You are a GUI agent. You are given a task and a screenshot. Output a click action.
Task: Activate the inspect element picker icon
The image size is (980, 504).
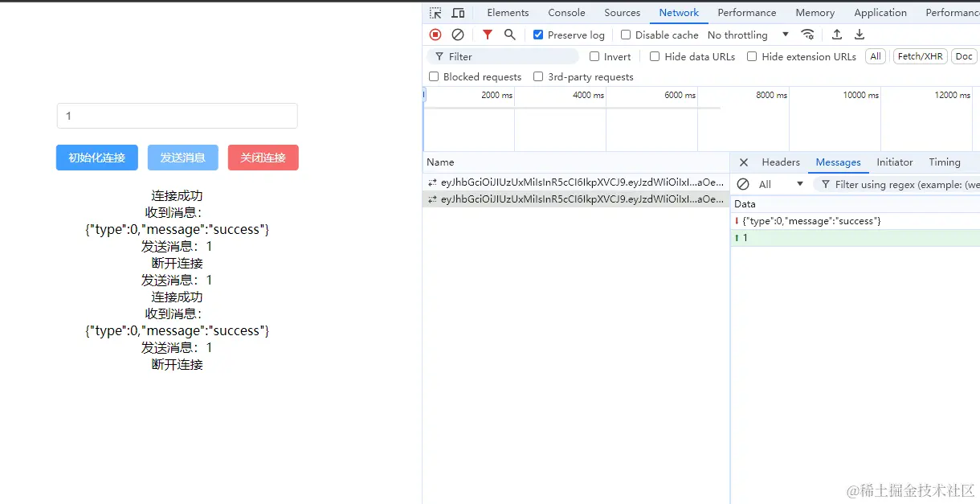[435, 13]
